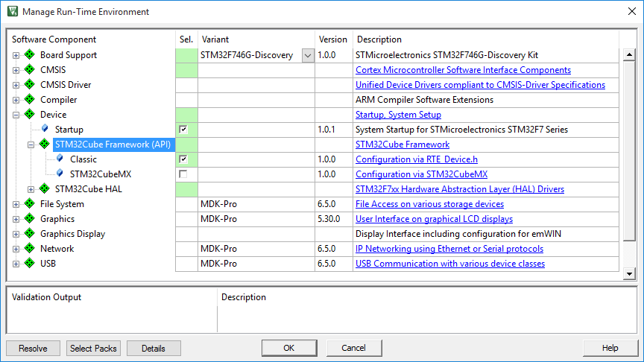The image size is (644, 362).
Task: Click the File System MDK-Pro variant cell
Action: pos(256,204)
